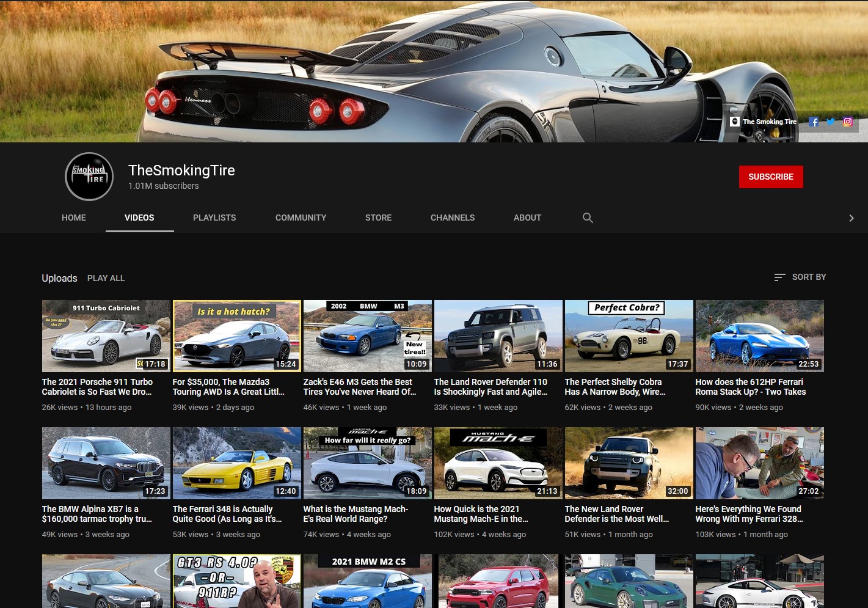
Task: Click the channel banner car image
Action: 434,71
